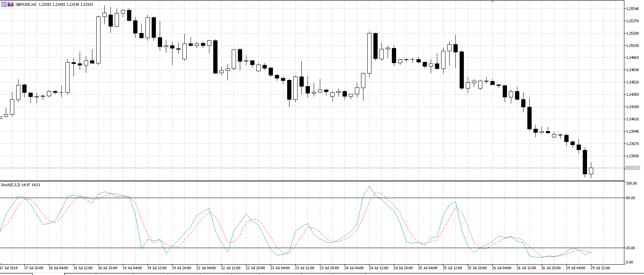The image size is (644, 275).
Task: Click the 25 Jul 04:00 time label
Action: coord(428,268)
